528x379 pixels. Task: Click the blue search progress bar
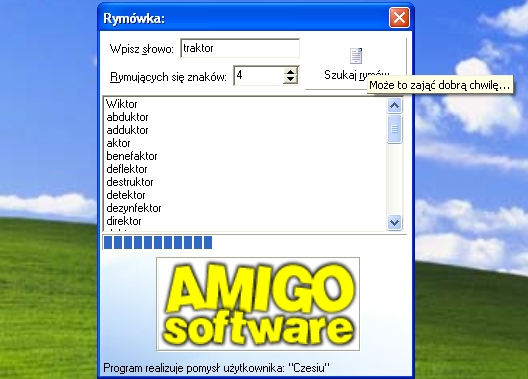coord(255,242)
